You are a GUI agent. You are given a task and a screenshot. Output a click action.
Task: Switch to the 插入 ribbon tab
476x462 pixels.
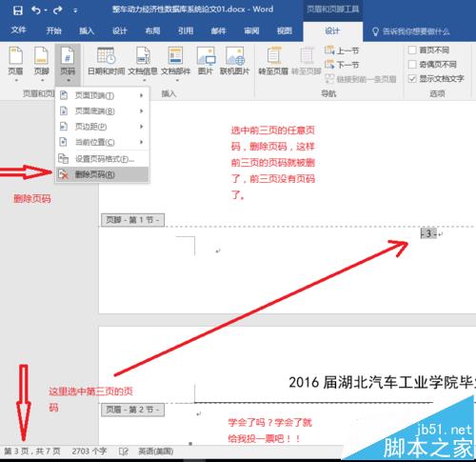[87, 30]
